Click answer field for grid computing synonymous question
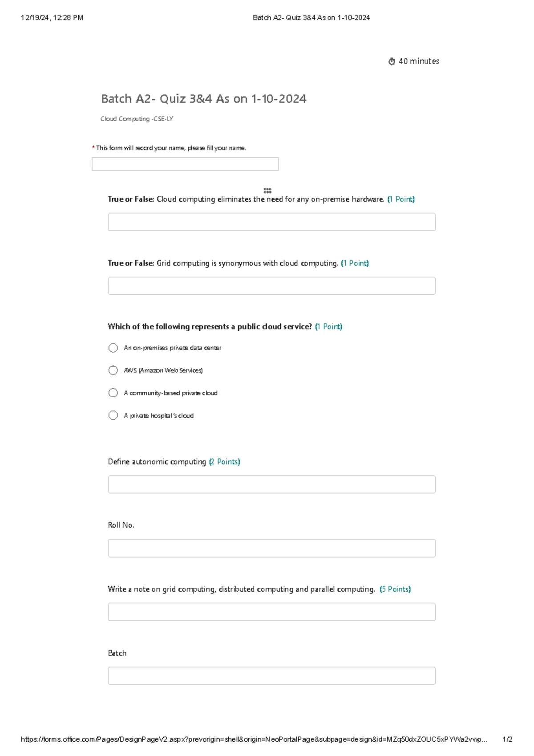Viewport: 534px width, 756px height. (271, 286)
